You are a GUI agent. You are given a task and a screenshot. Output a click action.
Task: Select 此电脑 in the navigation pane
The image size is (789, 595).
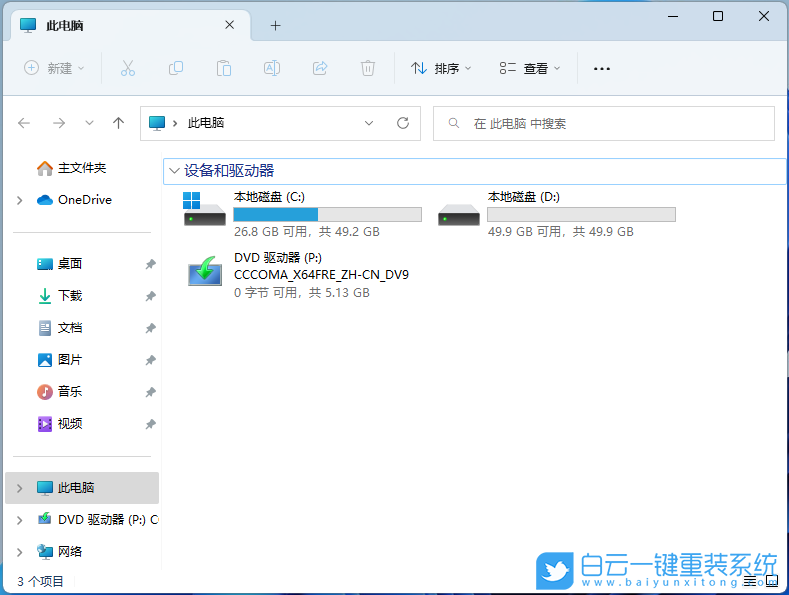82,488
